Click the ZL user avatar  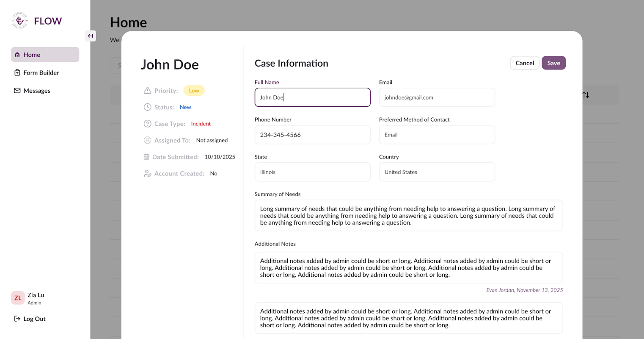(x=18, y=298)
